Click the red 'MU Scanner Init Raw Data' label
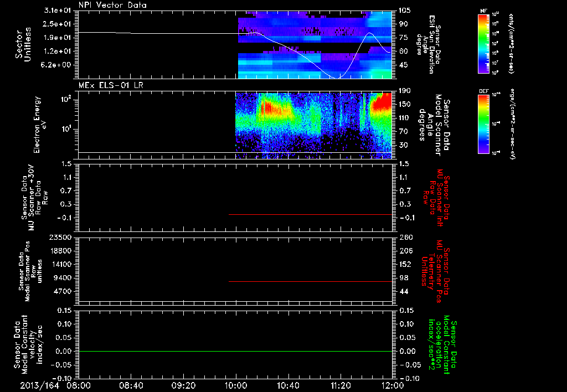The height and width of the screenshot is (392, 567). point(435,198)
